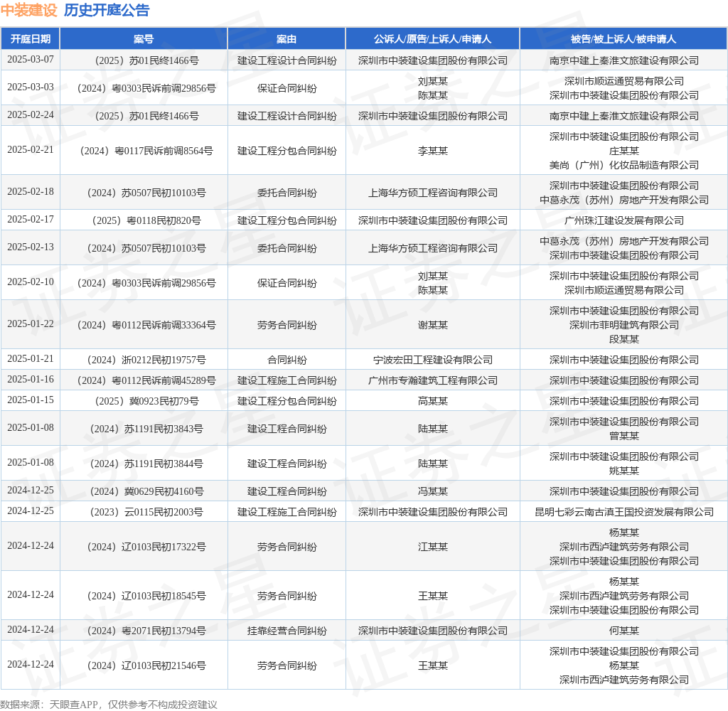The image size is (728, 711).
Task: Click the date cell 2025-02-24
Action: pos(30,114)
